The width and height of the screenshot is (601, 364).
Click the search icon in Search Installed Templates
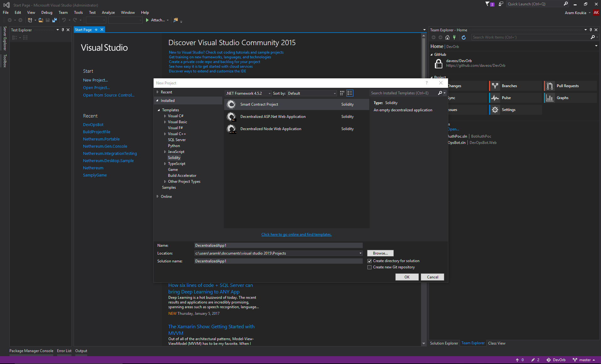[440, 93]
